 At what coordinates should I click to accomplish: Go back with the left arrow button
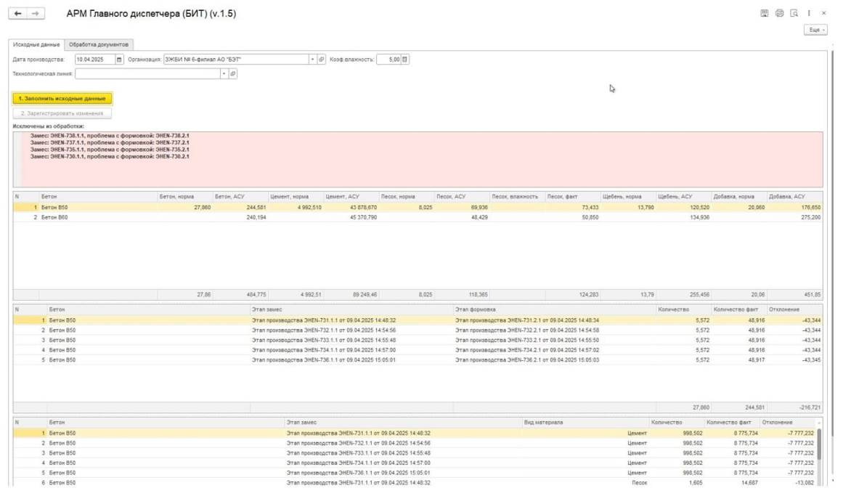(x=17, y=14)
